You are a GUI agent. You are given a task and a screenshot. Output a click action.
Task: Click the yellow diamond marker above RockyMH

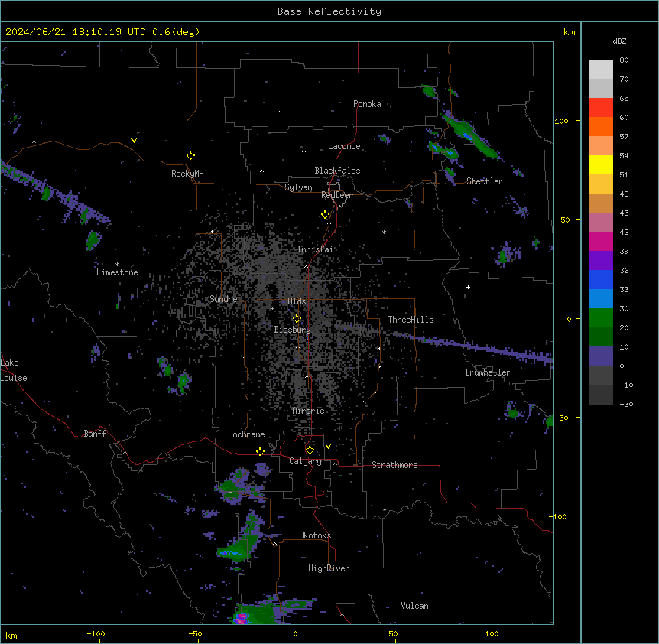click(190, 156)
